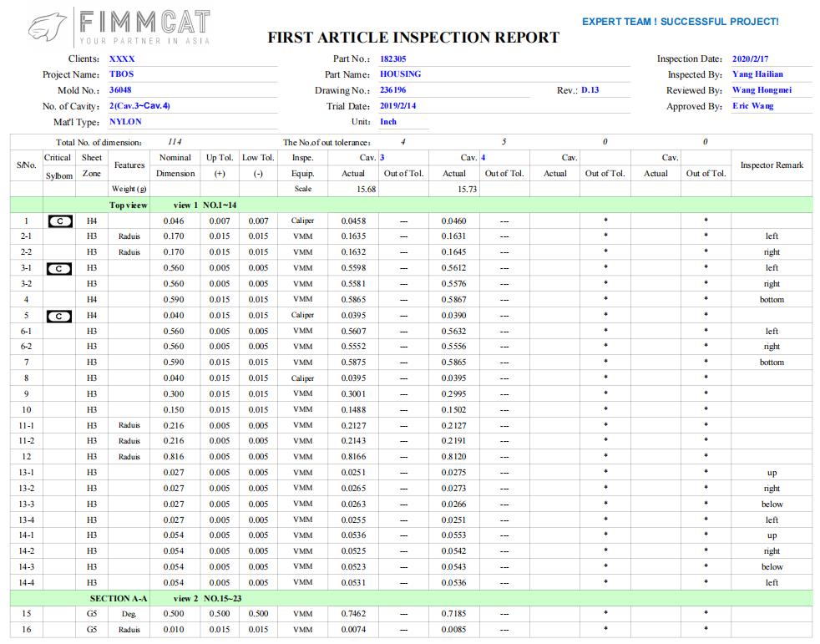Click the Part Name value HOUSING
Viewport: 820px width, 644px height.
coord(400,74)
